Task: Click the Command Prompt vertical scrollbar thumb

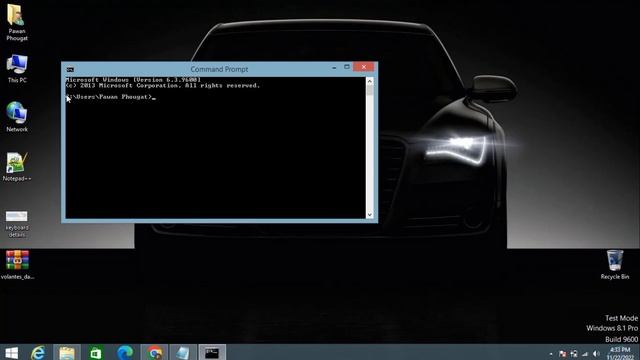Action: click(x=370, y=90)
